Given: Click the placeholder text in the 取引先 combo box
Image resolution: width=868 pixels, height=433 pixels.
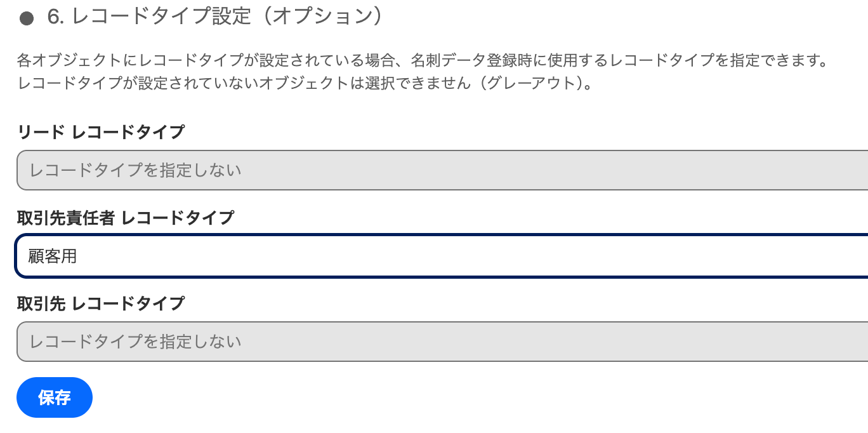Looking at the screenshot, I should [135, 342].
